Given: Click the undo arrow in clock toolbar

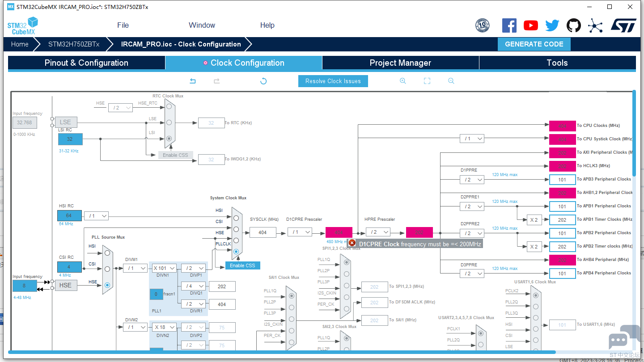Looking at the screenshot, I should (x=193, y=81).
